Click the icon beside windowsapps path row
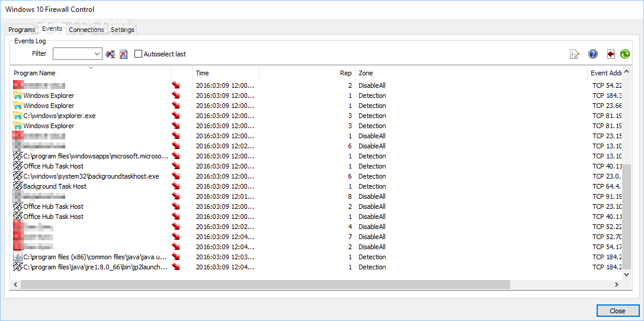This screenshot has width=644, height=321. (x=17, y=156)
